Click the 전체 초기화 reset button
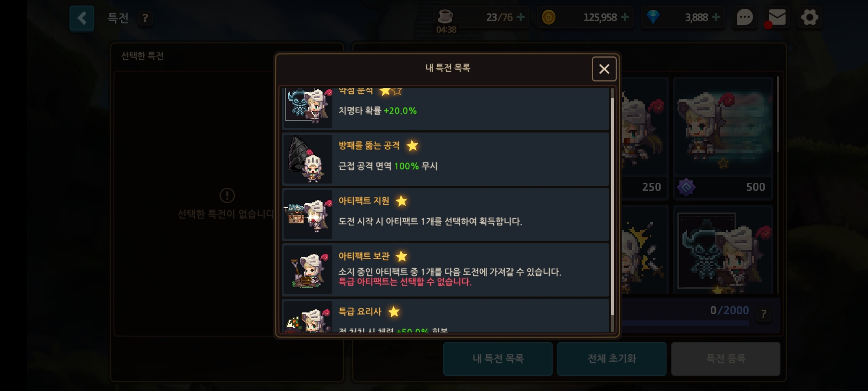 tap(612, 359)
